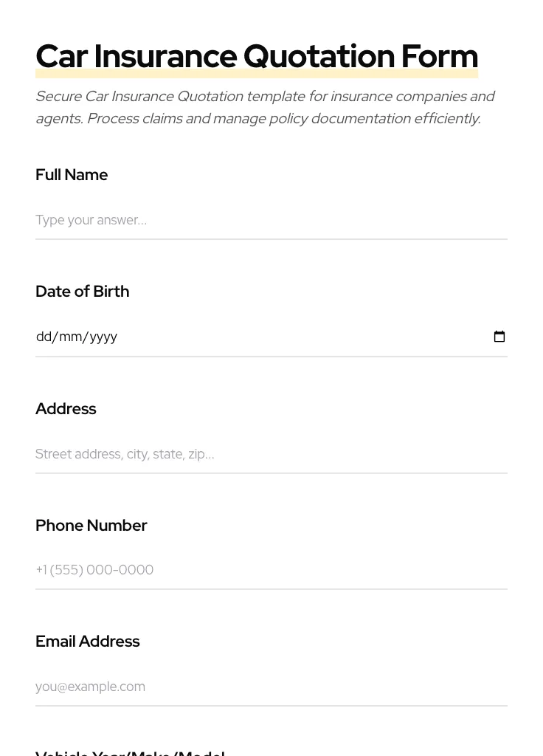Select the yyyy year segment
The height and width of the screenshot is (756, 543).
(103, 337)
